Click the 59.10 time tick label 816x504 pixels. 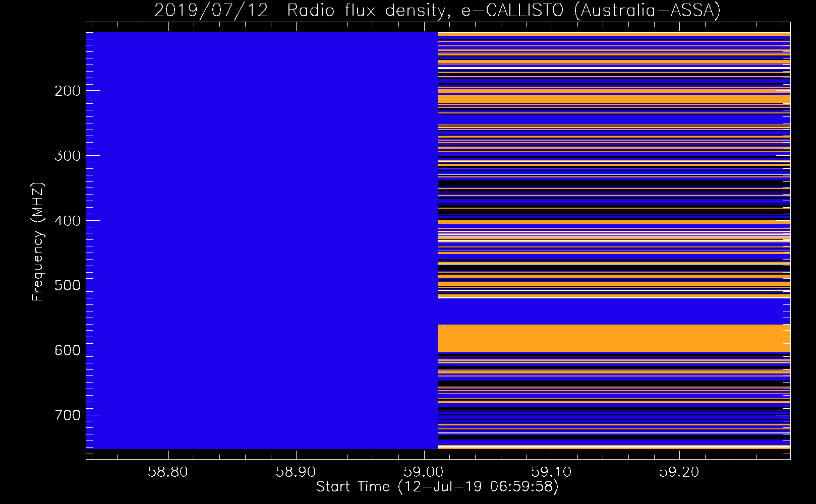(552, 472)
